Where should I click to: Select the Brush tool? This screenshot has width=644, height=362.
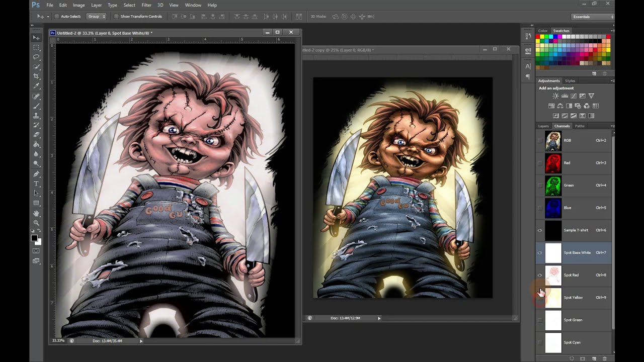(x=36, y=106)
